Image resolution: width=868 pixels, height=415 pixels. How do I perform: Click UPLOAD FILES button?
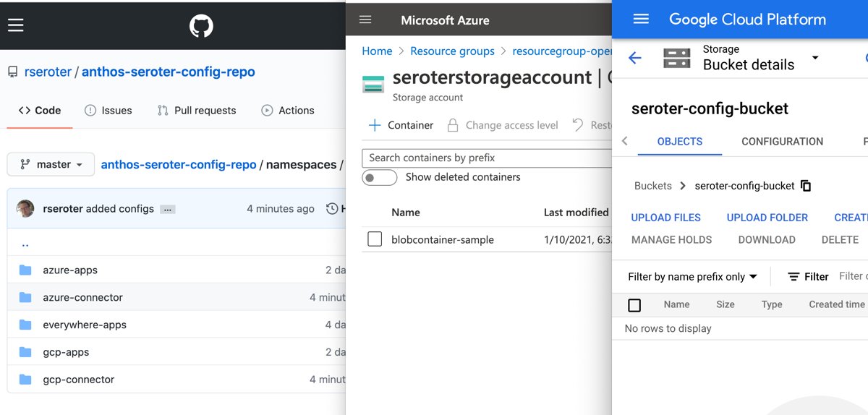(x=666, y=218)
